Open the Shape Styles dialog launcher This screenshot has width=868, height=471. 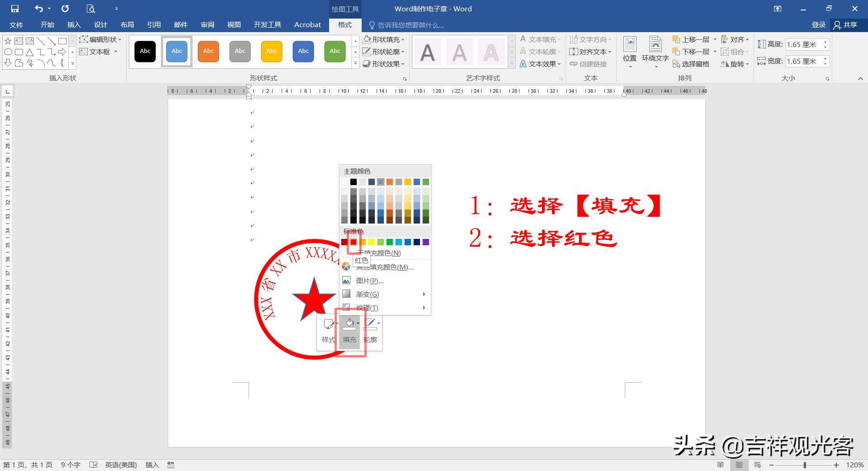click(405, 79)
